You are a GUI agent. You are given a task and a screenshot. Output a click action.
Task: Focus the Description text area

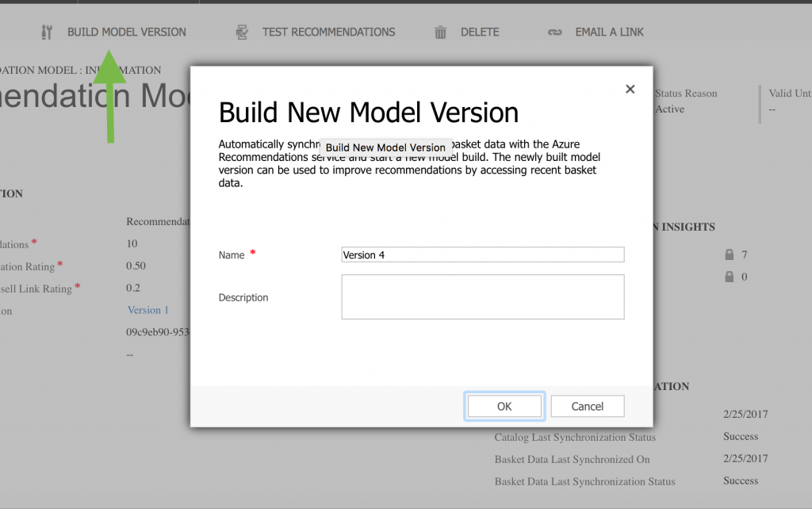pyautogui.click(x=482, y=297)
